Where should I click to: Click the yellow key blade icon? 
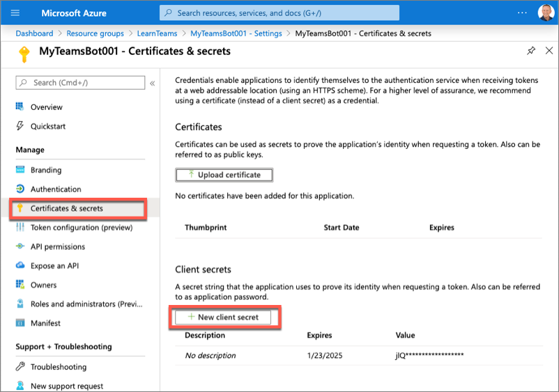click(x=24, y=54)
